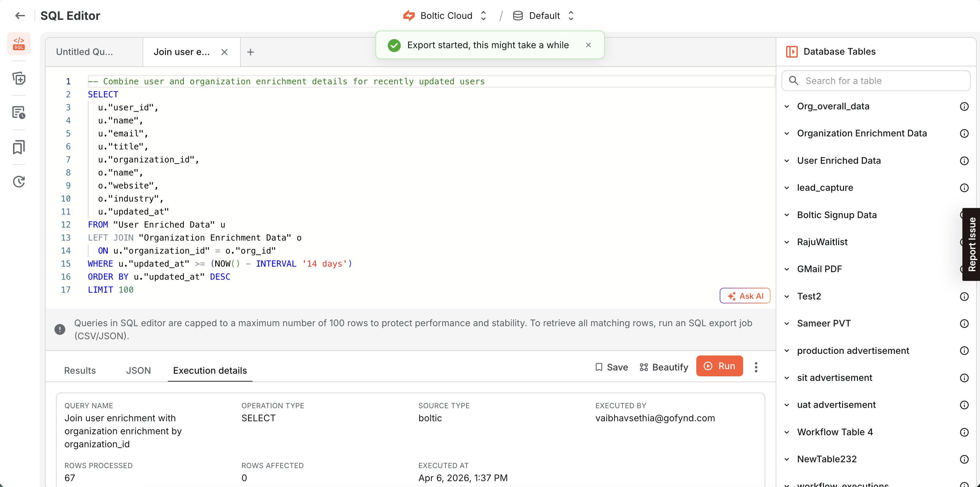Expand the Workflow Table 4 entry

(x=787, y=432)
